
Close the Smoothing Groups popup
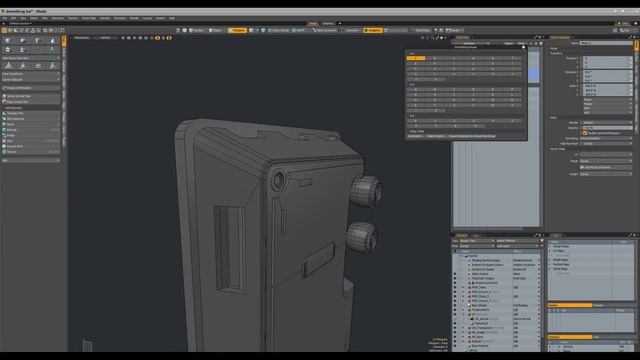(x=523, y=47)
